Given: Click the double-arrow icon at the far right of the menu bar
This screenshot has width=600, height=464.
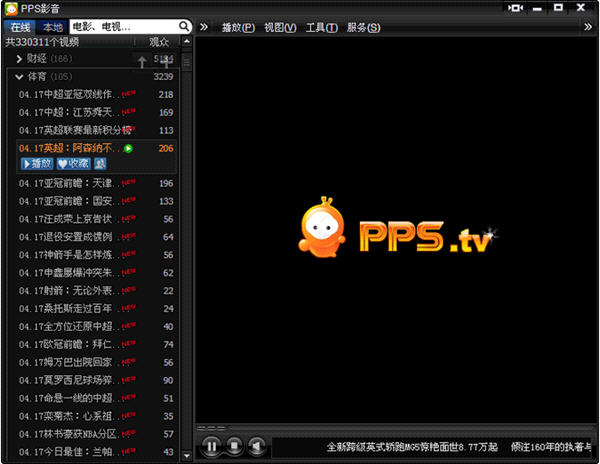Looking at the screenshot, I should click(x=588, y=27).
